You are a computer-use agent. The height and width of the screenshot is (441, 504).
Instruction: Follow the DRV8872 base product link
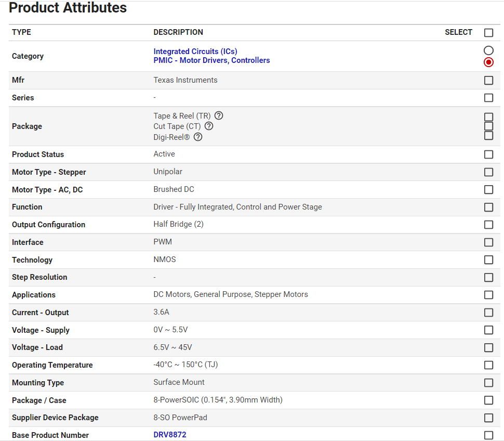[x=169, y=435]
